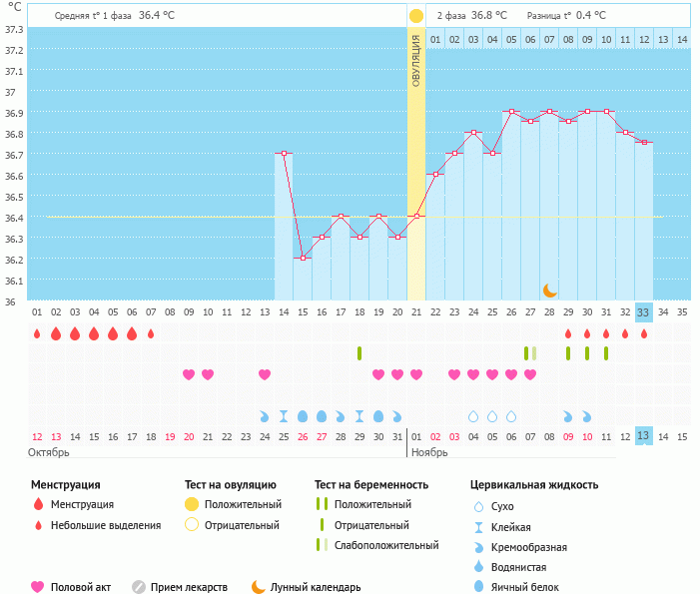Viewport: 700px width, 594px height.
Task: Select the green pregnancy test mark on cycle day 18
Action: (359, 353)
